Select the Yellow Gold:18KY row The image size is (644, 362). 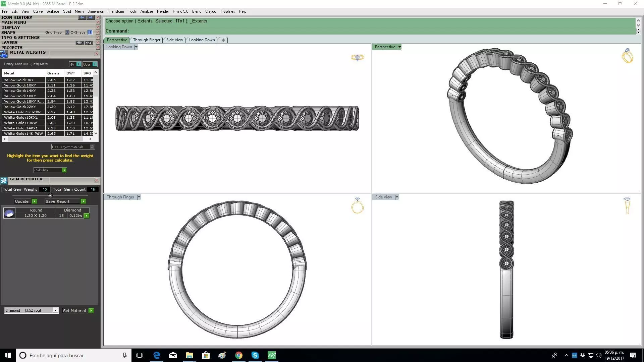pos(48,96)
